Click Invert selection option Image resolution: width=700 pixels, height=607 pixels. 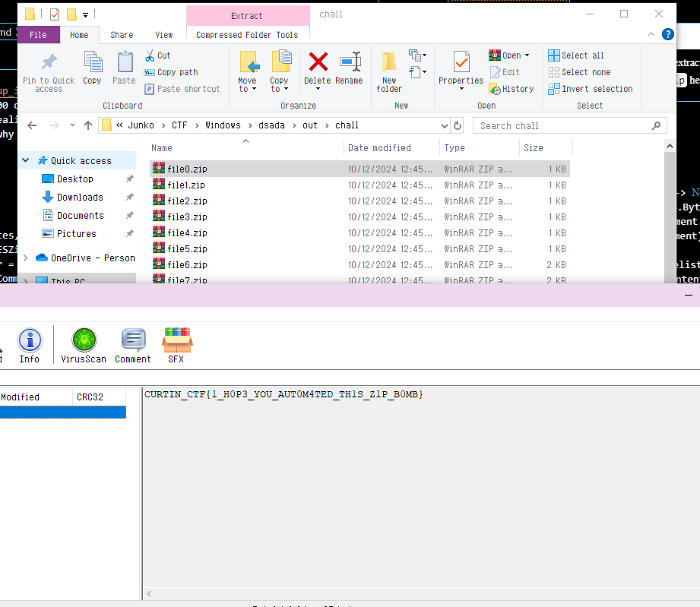coord(590,89)
